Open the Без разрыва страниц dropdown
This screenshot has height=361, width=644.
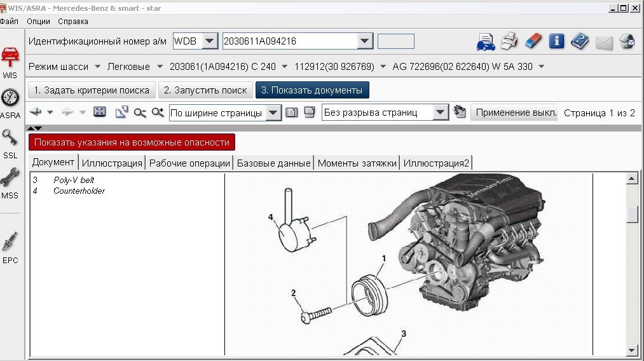(441, 112)
